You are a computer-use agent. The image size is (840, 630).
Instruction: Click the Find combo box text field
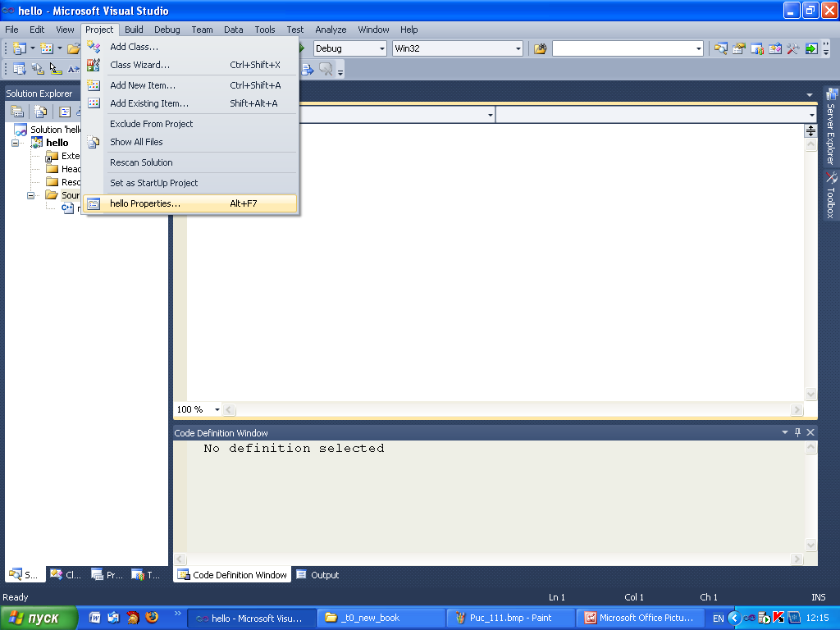pos(623,48)
